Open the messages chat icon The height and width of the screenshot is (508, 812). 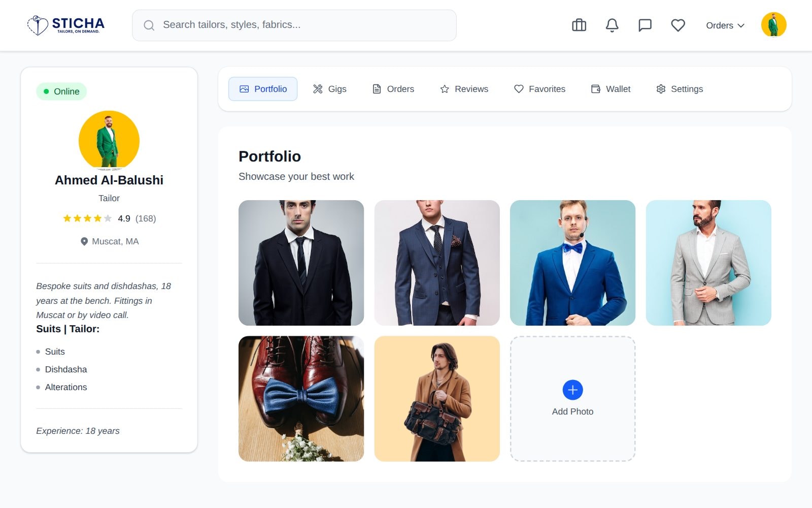(645, 25)
